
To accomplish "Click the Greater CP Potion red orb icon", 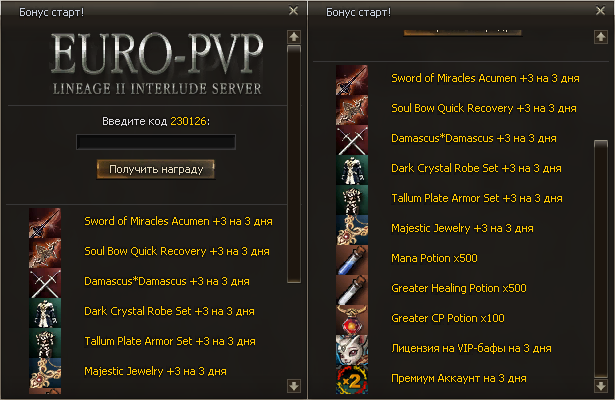I will pyautogui.click(x=352, y=320).
